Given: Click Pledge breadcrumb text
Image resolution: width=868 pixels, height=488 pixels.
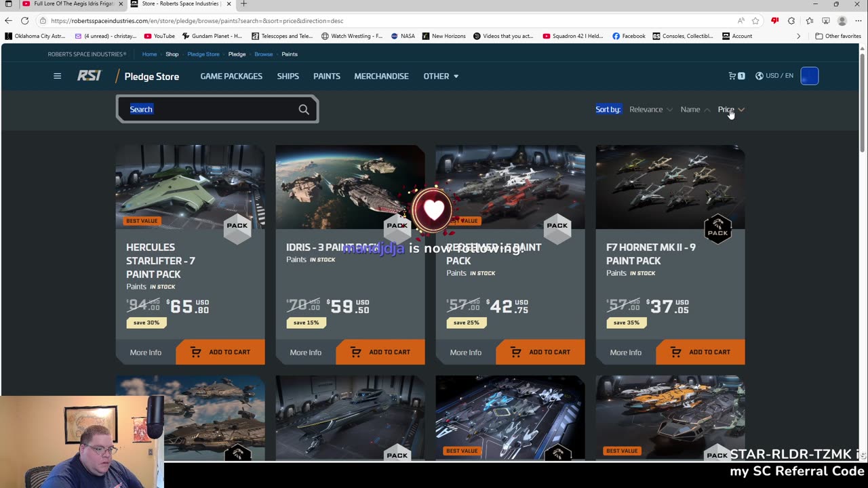Looking at the screenshot, I should coord(237,54).
